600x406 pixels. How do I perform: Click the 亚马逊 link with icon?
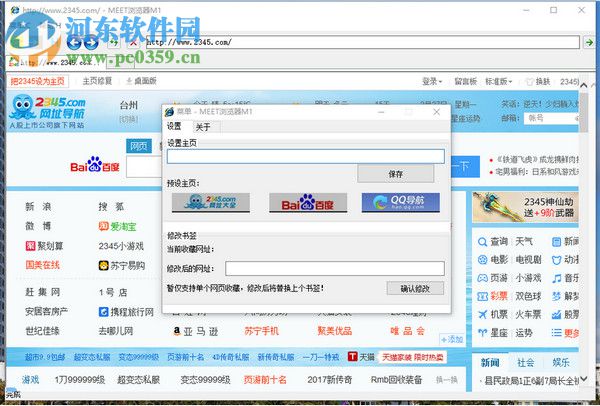coord(195,331)
